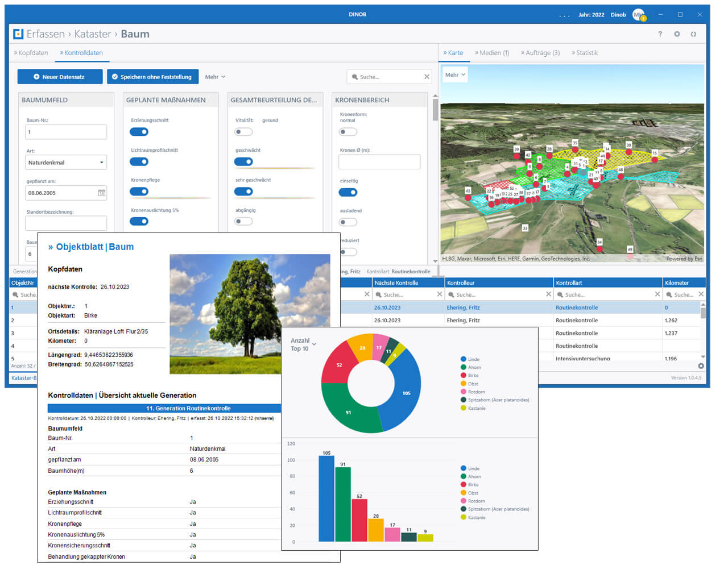Expand the Mehr dropdown on the map
The image size is (728, 582).
(455, 75)
